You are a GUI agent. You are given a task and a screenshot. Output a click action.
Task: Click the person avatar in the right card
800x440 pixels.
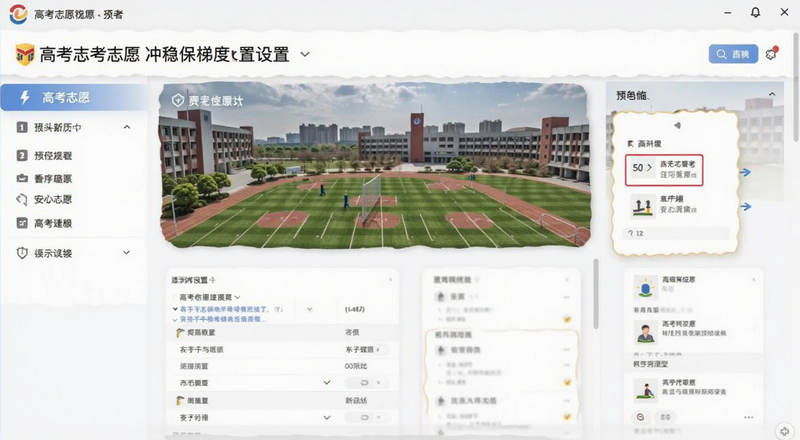[645, 332]
